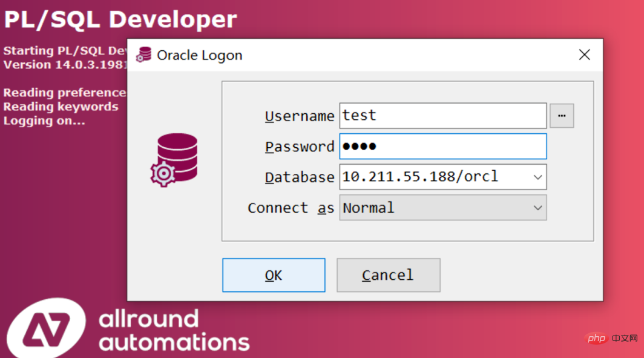Expand the Connect as dropdown arrow
Image resolution: width=644 pixels, height=358 pixels.
coord(537,208)
